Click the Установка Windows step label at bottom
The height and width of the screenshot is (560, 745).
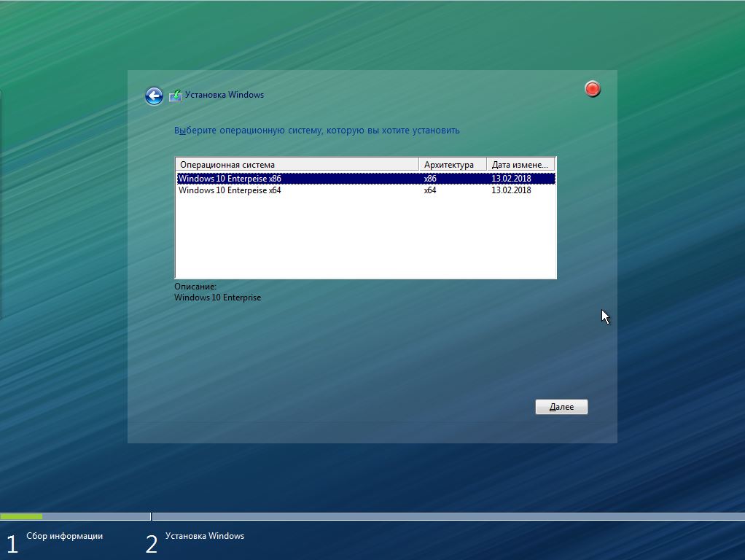[x=205, y=536]
